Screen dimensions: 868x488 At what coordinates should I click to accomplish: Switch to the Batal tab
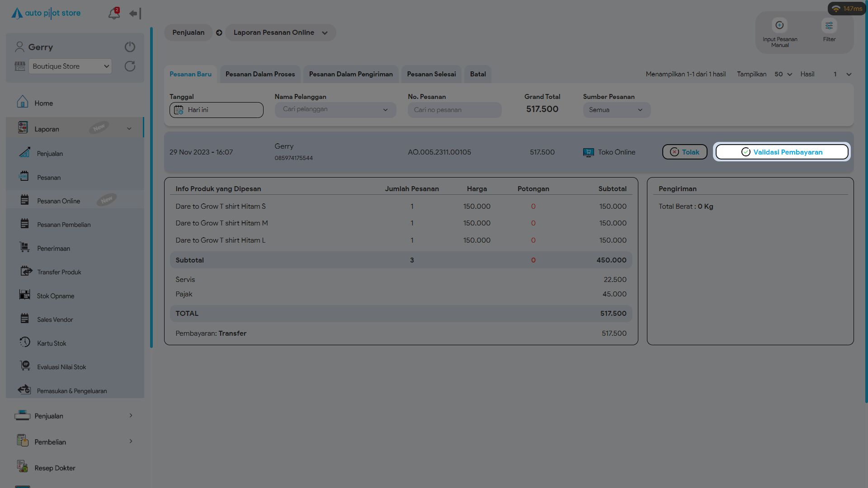pyautogui.click(x=477, y=74)
